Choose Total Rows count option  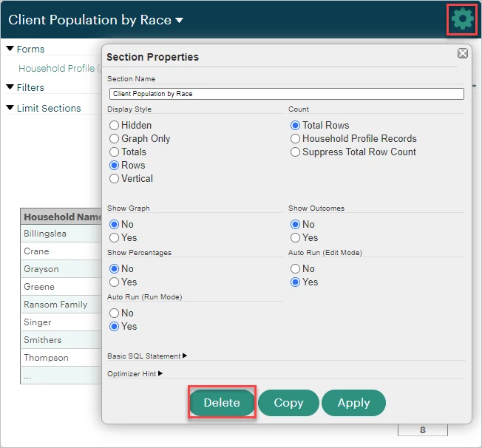click(295, 125)
